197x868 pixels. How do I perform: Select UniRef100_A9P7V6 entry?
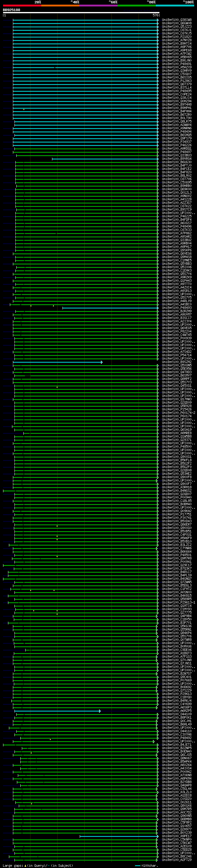point(176,47)
